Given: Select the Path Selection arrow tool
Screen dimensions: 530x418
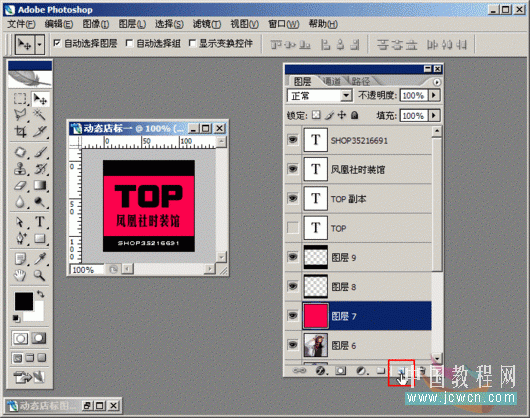Looking at the screenshot, I should [20, 222].
